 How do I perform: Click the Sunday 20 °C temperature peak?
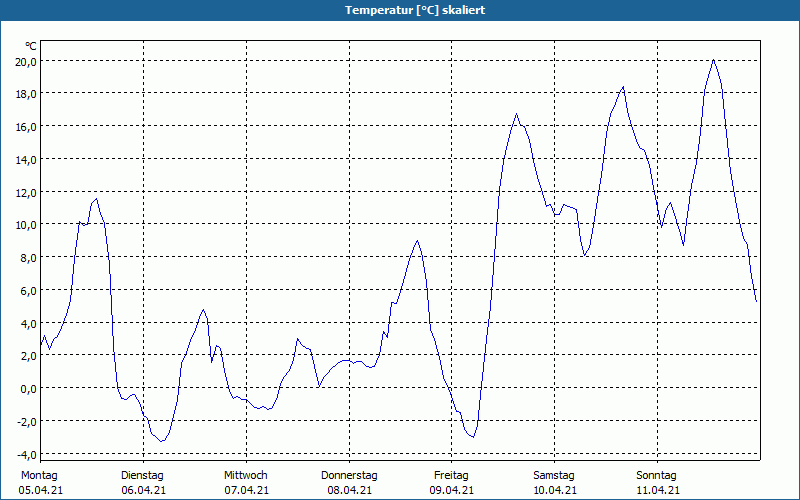[714, 60]
